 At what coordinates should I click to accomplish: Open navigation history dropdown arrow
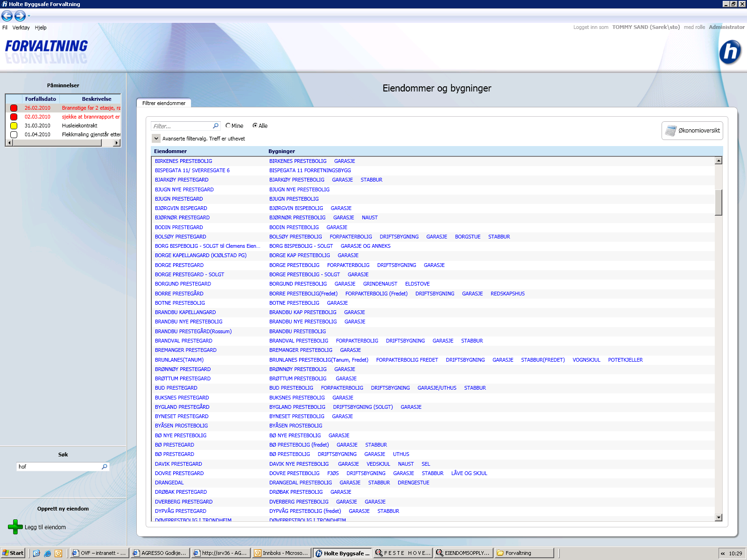tap(29, 16)
